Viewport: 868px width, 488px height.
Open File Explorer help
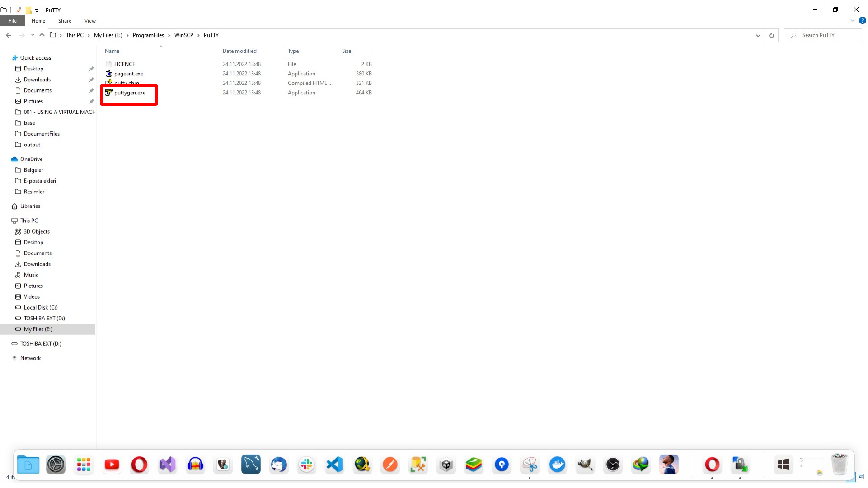coord(863,20)
